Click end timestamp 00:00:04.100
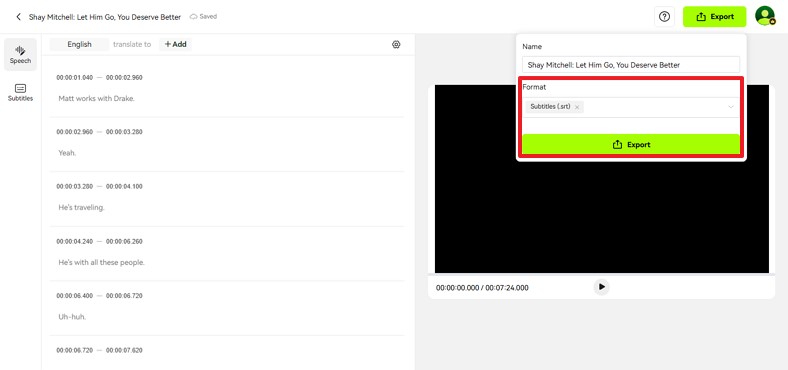 click(x=124, y=186)
